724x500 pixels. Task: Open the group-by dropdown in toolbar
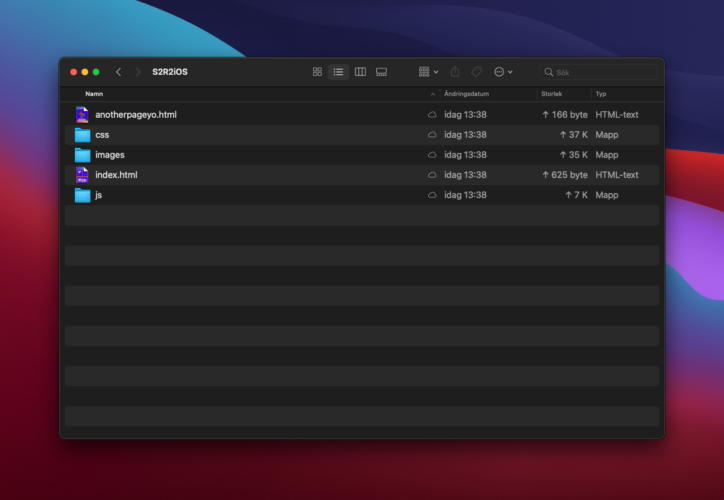(x=428, y=72)
